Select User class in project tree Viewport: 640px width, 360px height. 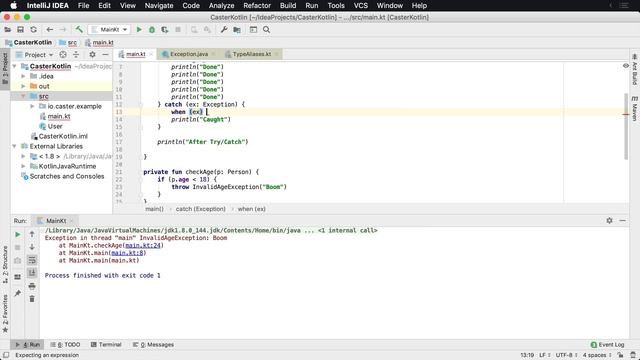(x=55, y=126)
